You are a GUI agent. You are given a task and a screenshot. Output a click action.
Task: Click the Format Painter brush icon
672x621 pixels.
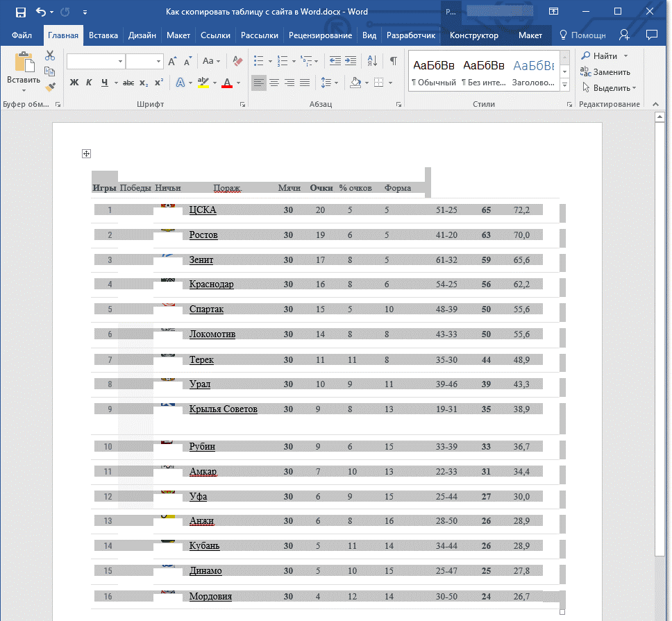pyautogui.click(x=51, y=87)
